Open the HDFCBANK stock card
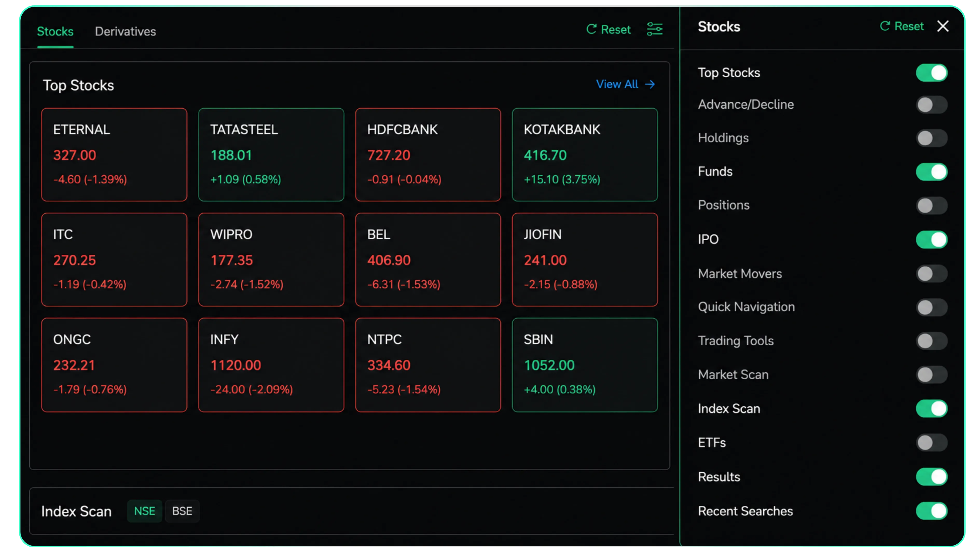Screen dimensions: 980x551 (428, 155)
